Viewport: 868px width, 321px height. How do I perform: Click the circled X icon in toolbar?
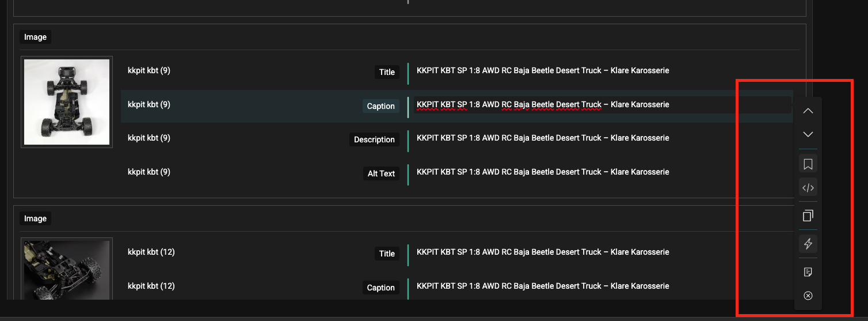[808, 296]
